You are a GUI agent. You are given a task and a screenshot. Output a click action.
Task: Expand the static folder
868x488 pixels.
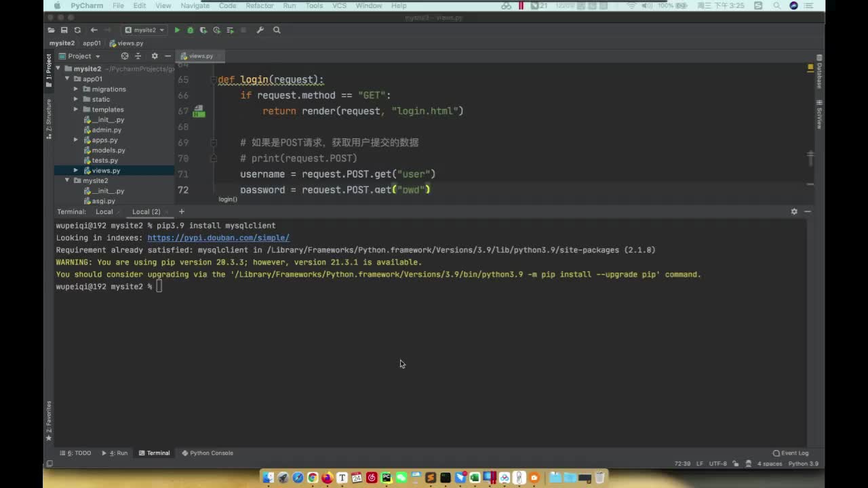tap(76, 99)
